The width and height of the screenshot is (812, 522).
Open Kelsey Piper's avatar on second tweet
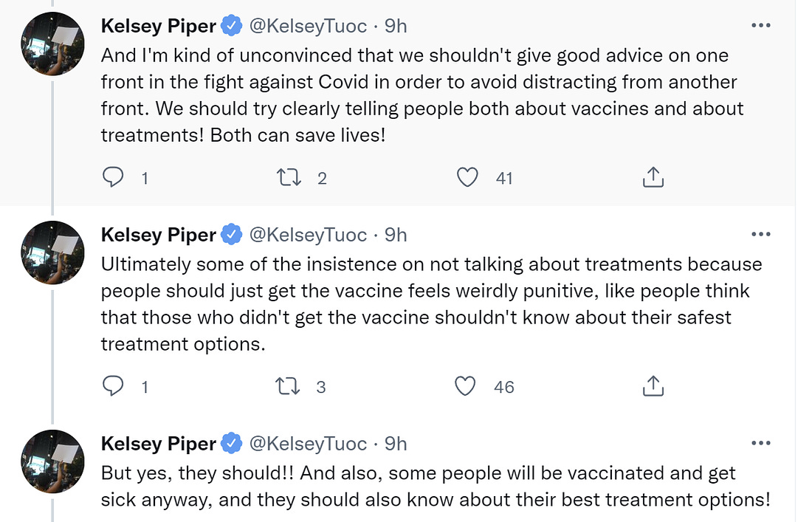[52, 253]
